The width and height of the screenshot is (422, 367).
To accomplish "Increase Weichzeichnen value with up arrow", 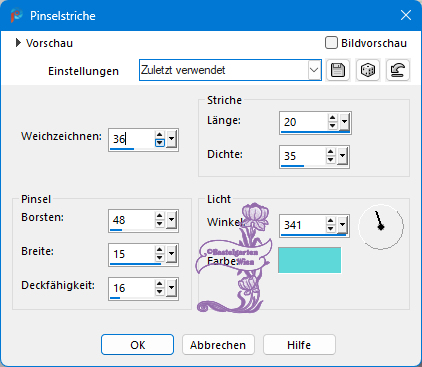I will 160,135.
